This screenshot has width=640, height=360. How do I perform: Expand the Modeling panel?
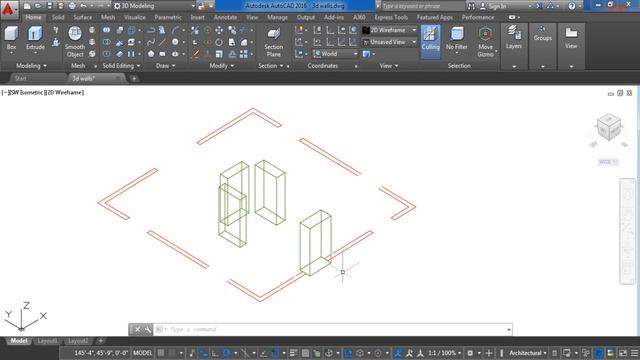(31, 66)
